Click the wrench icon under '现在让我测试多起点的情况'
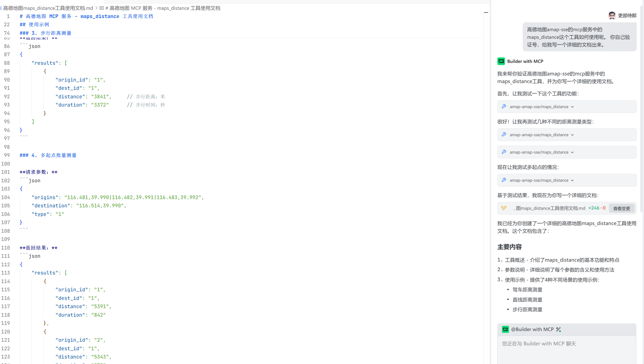The height and width of the screenshot is (364, 644). (x=504, y=180)
